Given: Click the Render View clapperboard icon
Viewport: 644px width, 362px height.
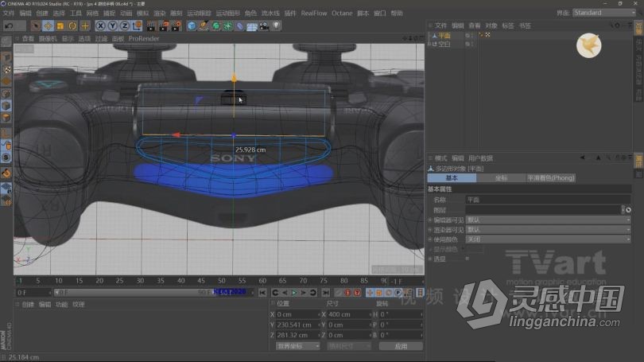Looking at the screenshot, I should pos(151,26).
